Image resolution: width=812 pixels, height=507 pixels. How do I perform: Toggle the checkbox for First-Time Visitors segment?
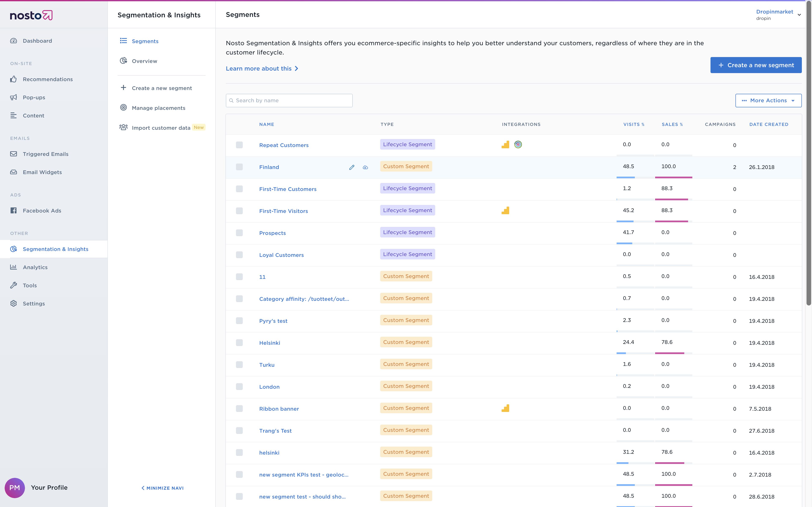click(x=239, y=211)
